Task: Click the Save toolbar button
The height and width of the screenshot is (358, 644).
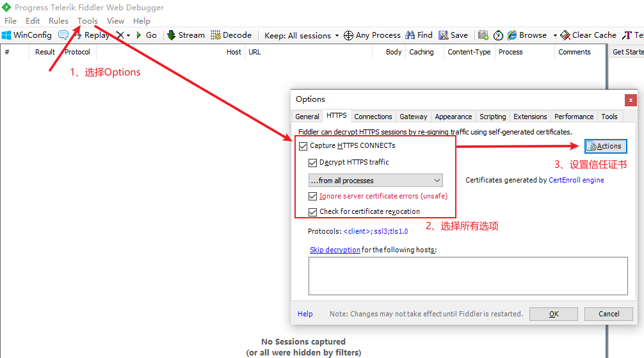Action: 453,35
